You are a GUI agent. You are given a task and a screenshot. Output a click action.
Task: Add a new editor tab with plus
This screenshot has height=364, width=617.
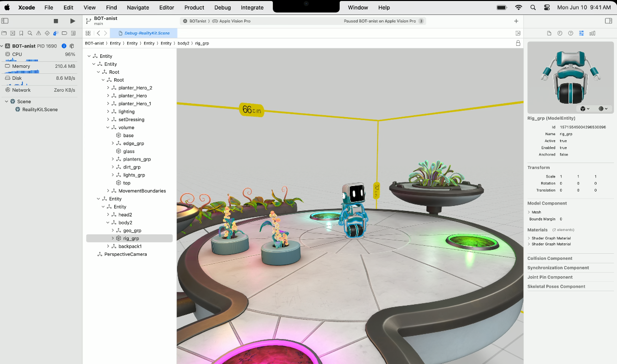point(516,21)
